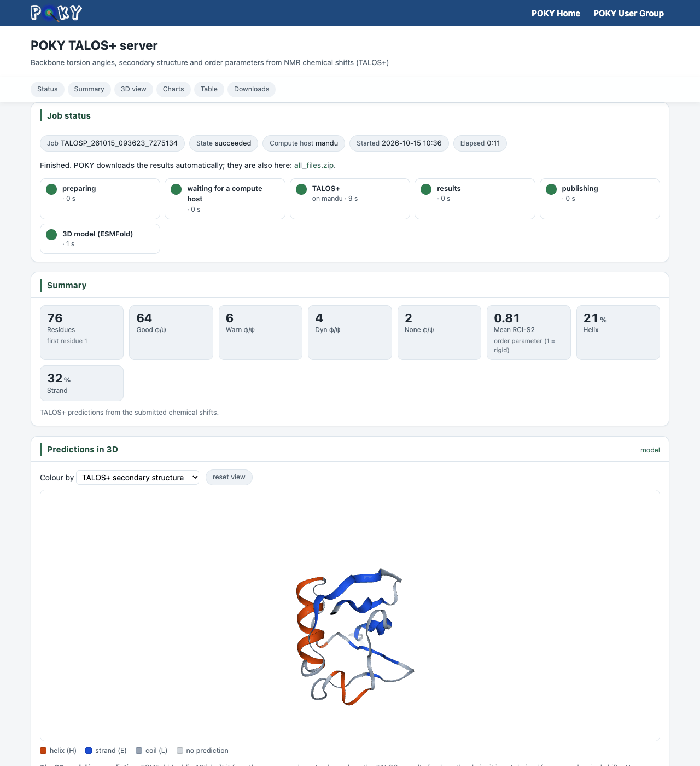Screen dimensions: 700x766
Task: Click the 3D model (ESMFold) status dot
Action: tap(51, 235)
